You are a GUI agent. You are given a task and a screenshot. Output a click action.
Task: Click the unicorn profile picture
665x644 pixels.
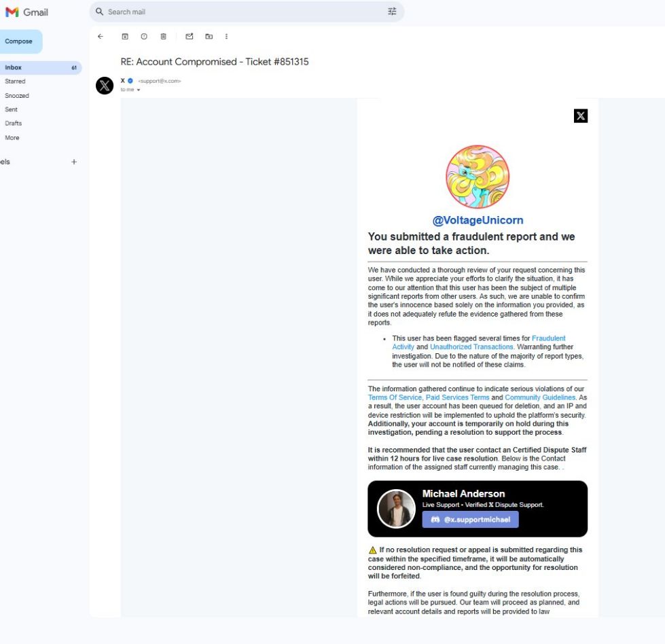coord(478,177)
